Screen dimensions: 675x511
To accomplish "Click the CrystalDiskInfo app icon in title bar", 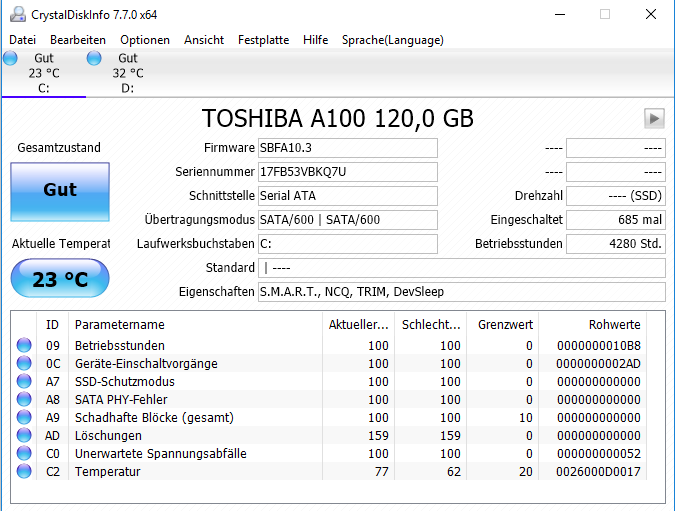I will click(18, 14).
